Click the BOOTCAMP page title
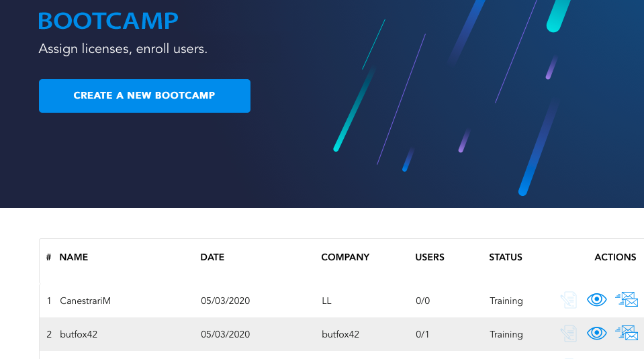 tap(108, 21)
